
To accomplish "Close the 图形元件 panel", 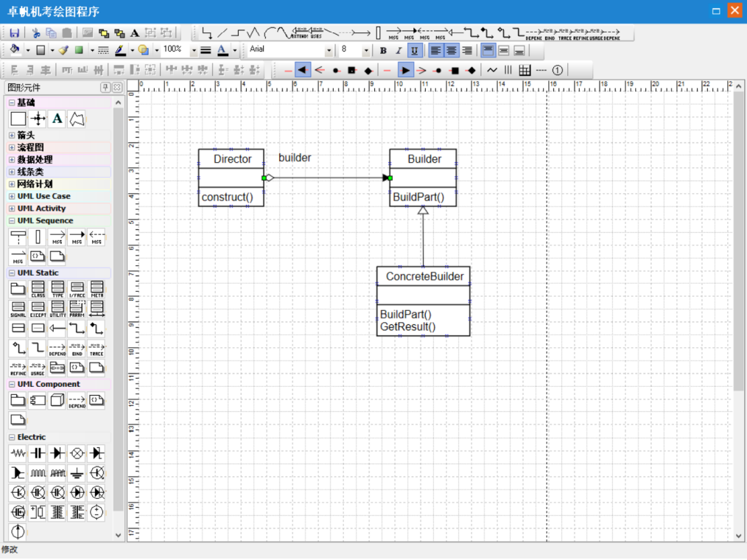I will [116, 87].
